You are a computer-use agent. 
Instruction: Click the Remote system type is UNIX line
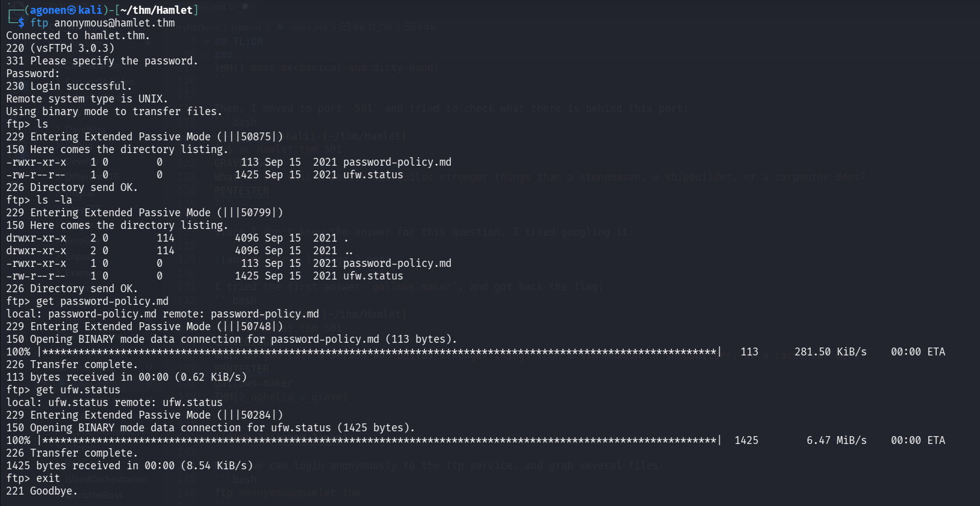click(87, 99)
